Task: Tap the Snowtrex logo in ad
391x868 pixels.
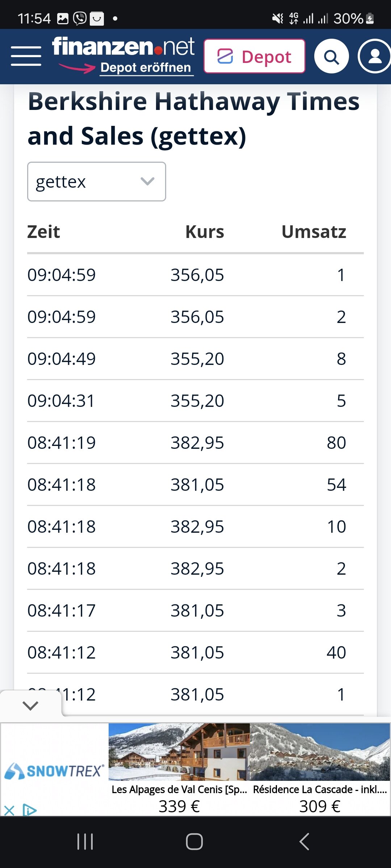Action: [x=54, y=771]
